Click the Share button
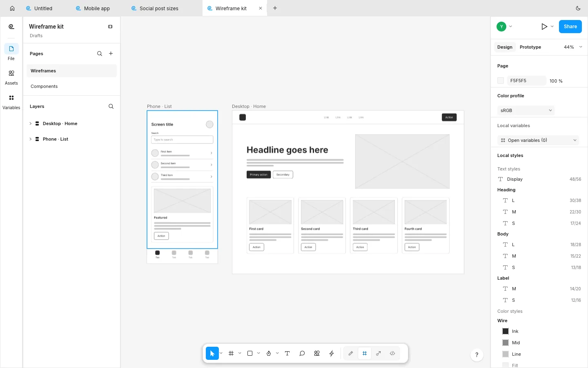Image resolution: width=588 pixels, height=368 pixels. [x=570, y=27]
